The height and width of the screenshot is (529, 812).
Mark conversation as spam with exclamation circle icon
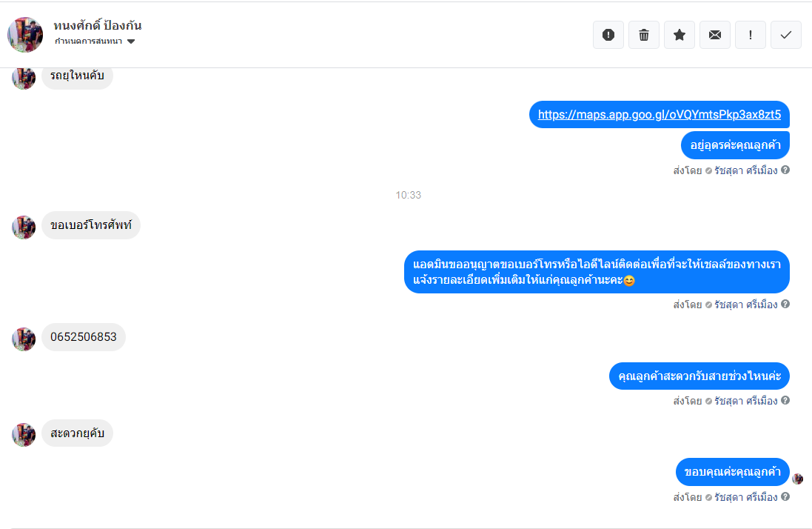[x=608, y=35]
